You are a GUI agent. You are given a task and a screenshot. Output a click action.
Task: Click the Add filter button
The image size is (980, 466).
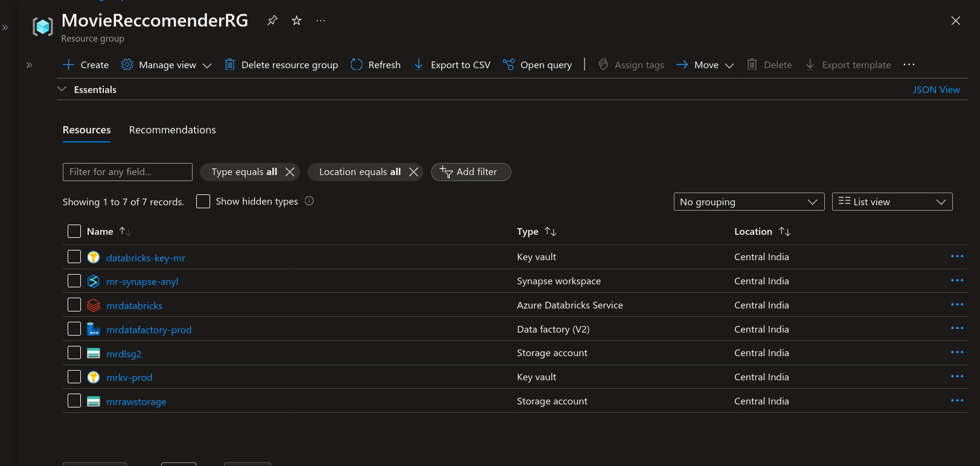pos(471,172)
